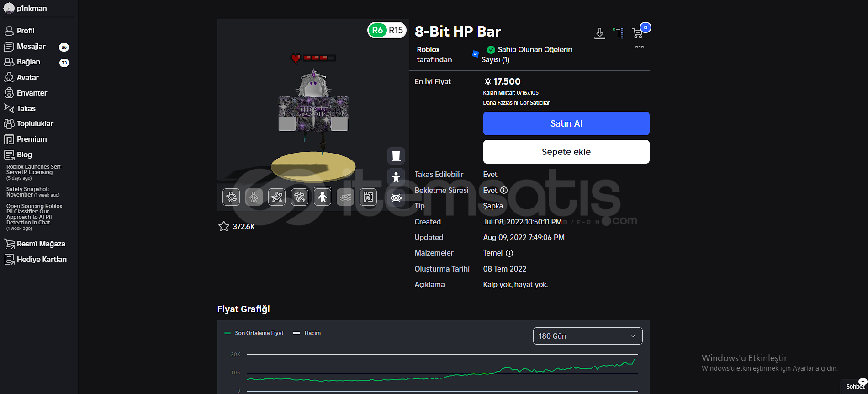The height and width of the screenshot is (394, 868).
Task: Play the jumping animation preview
Action: tap(300, 197)
